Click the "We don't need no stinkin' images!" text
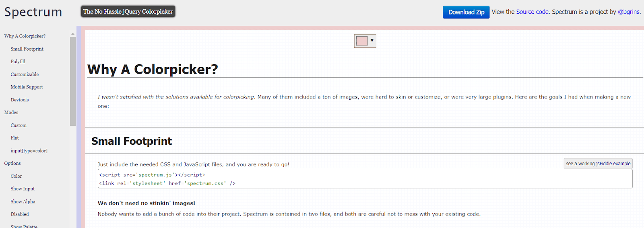644x228 pixels. pos(147,203)
